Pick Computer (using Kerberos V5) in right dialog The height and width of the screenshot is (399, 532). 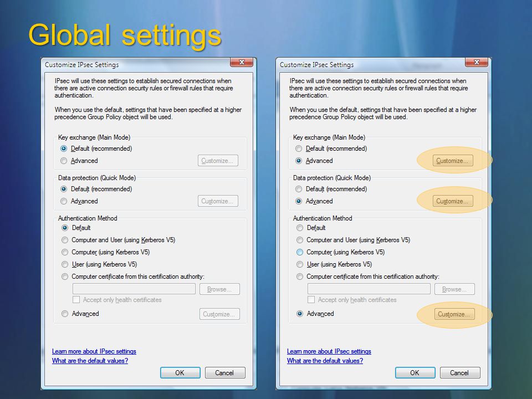pyautogui.click(x=300, y=252)
